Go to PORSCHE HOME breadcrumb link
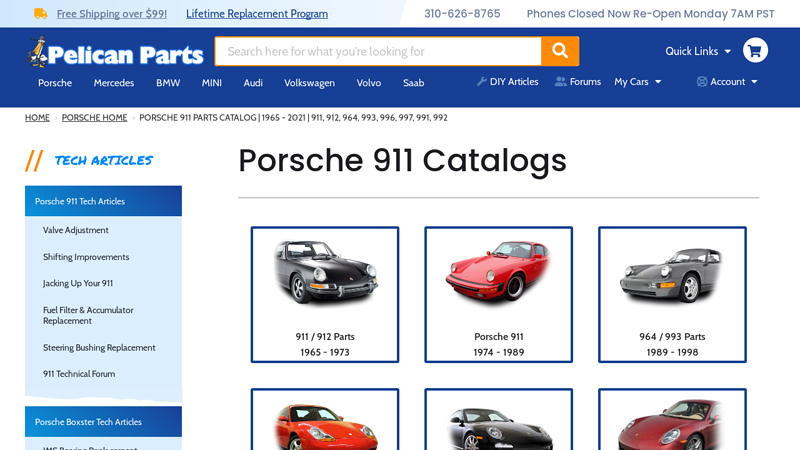The image size is (800, 450). pos(94,117)
